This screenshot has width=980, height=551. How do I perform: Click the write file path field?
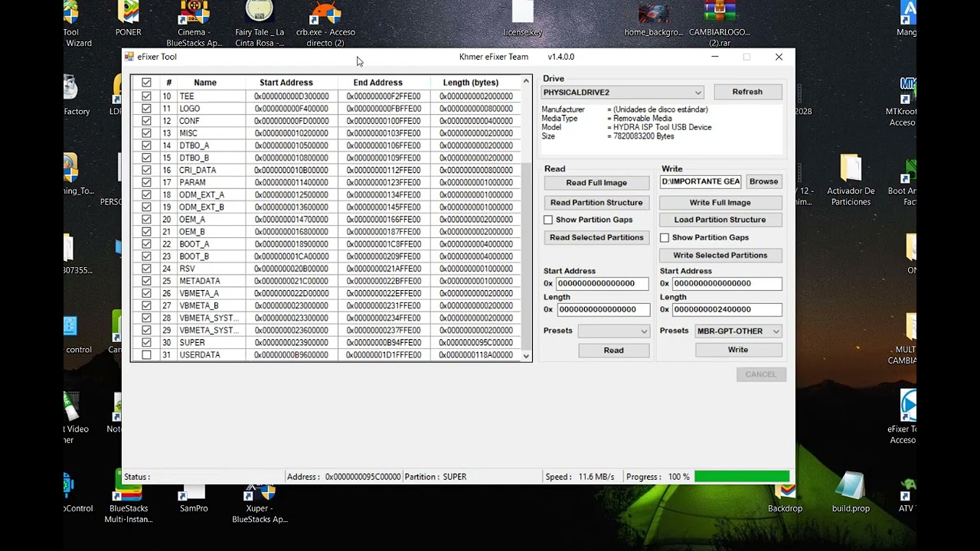(x=701, y=182)
